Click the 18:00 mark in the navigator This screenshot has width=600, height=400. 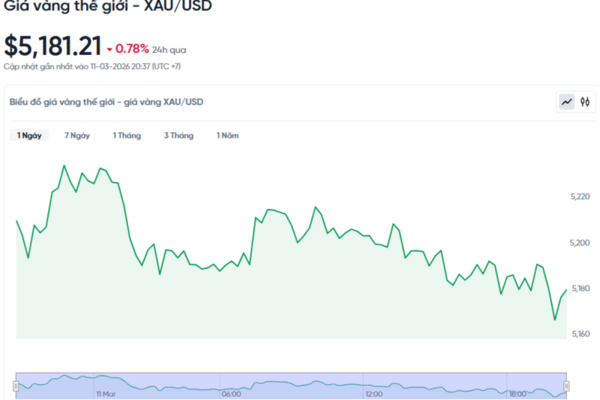pos(517,394)
